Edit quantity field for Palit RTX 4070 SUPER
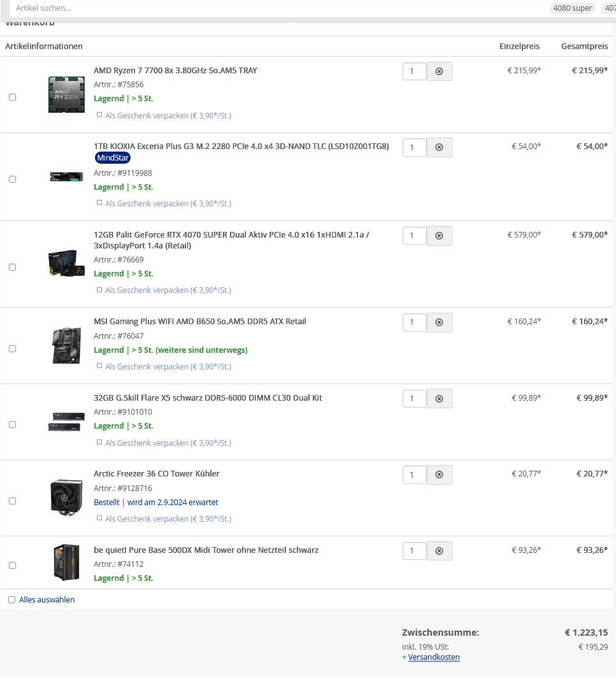The height and width of the screenshot is (679, 616). pyautogui.click(x=415, y=236)
